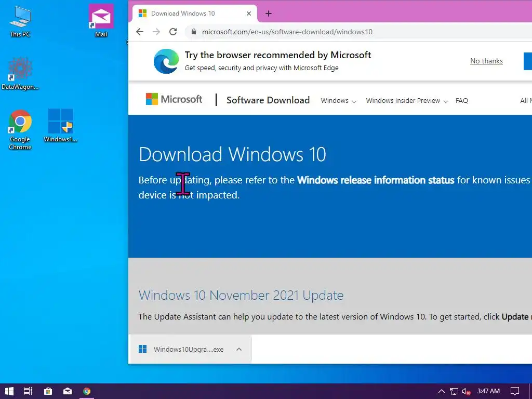532x399 pixels.
Task: Close the Download Windows 10 tab
Action: [249, 14]
